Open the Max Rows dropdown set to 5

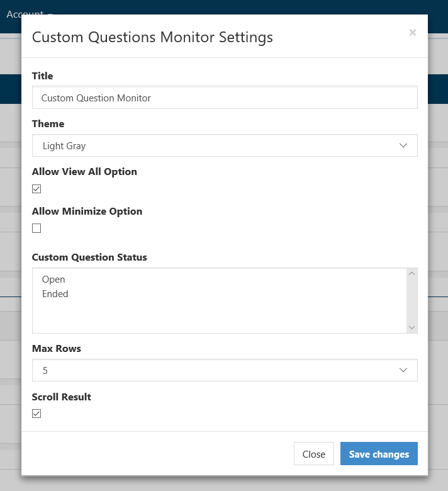tap(225, 370)
